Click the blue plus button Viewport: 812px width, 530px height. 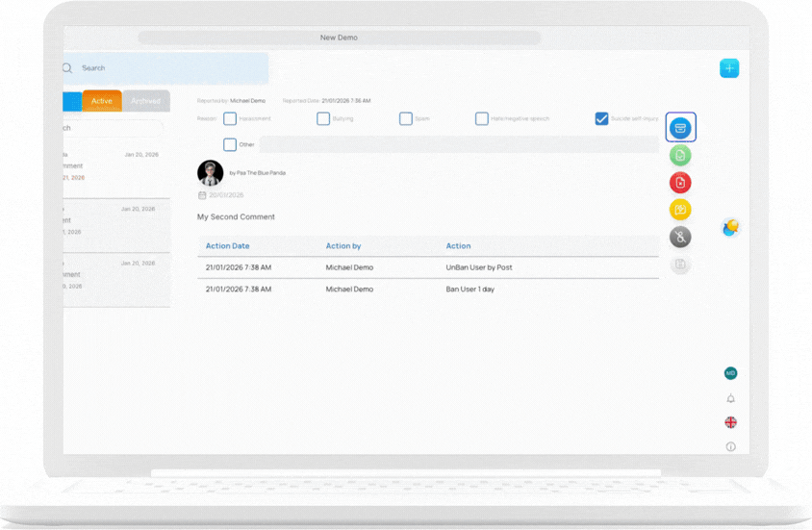(x=729, y=68)
